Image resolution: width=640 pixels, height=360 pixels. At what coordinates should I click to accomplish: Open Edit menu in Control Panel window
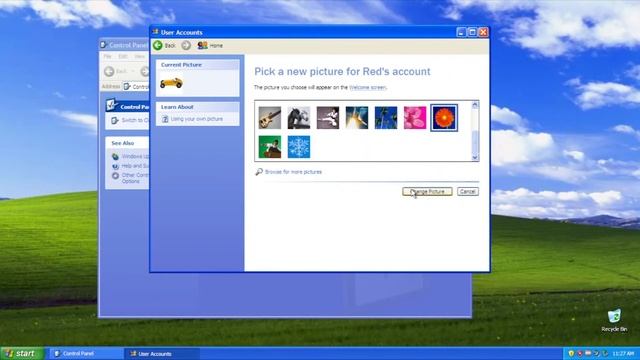point(123,56)
